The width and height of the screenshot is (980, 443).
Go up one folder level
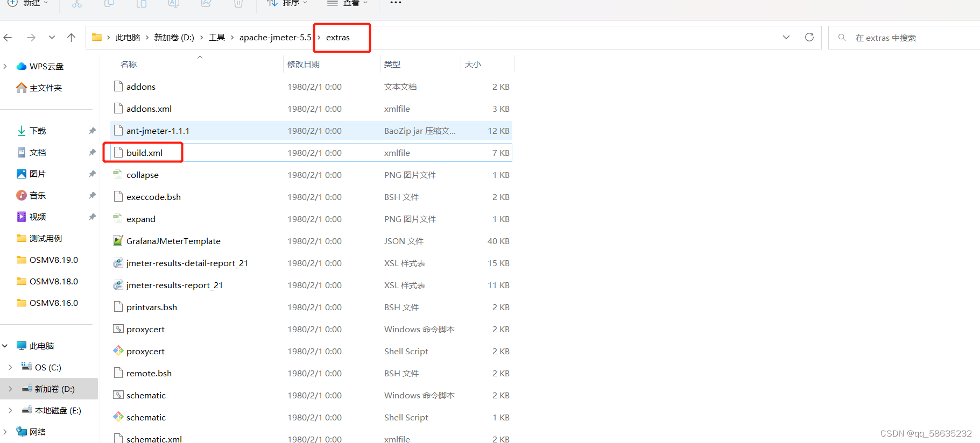pos(71,38)
